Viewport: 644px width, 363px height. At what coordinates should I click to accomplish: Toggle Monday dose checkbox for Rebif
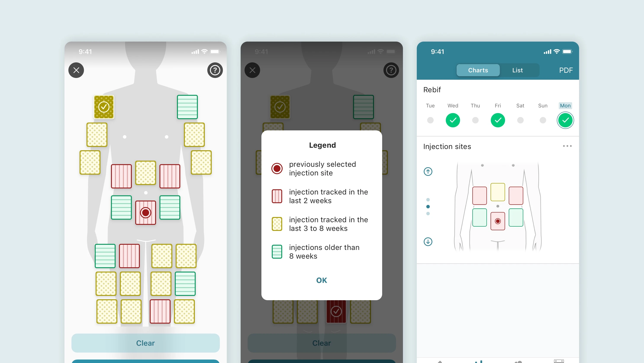click(565, 120)
